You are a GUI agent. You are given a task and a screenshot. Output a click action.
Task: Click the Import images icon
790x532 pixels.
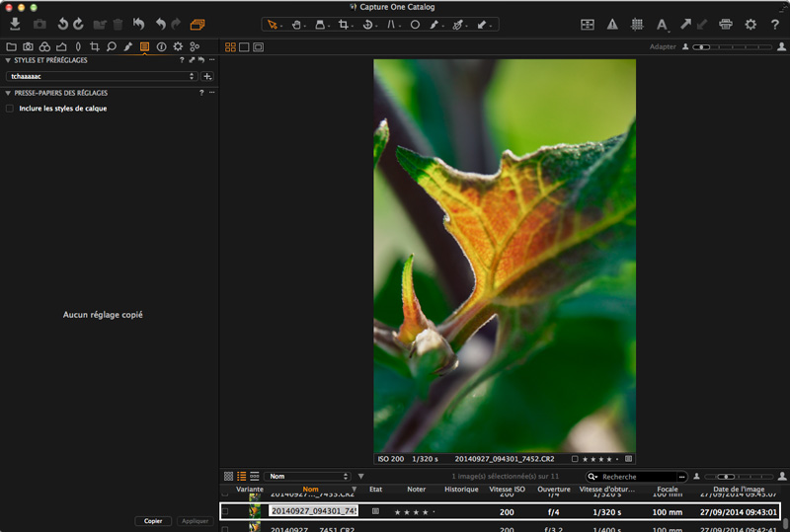pos(15,24)
